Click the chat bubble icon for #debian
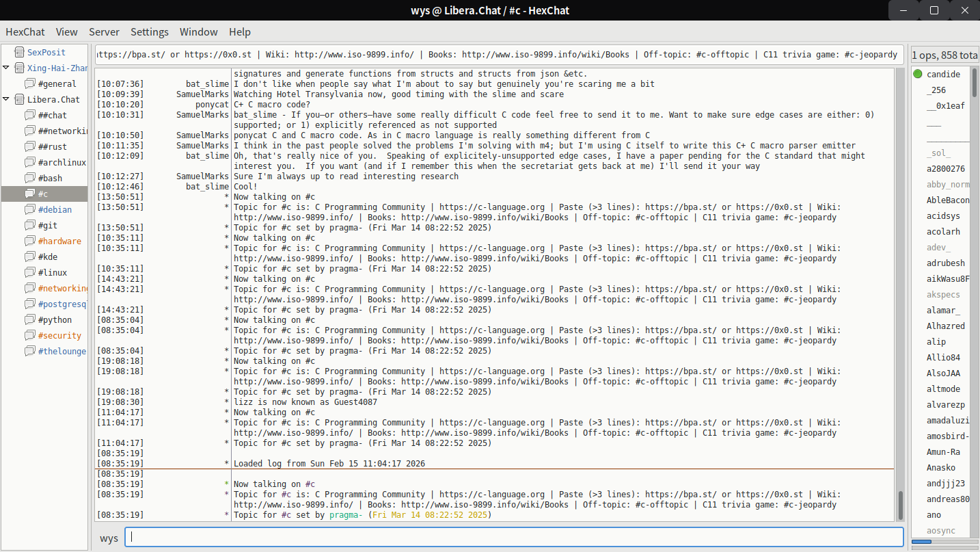 29,209
